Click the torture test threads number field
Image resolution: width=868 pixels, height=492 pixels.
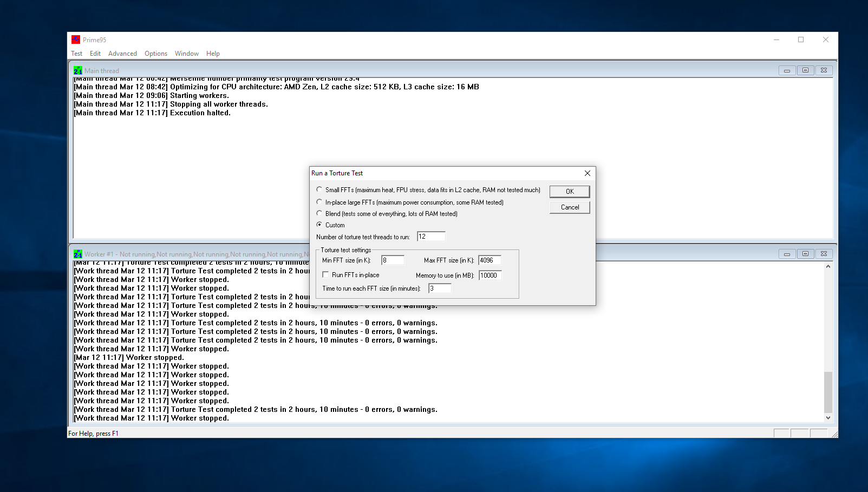431,237
